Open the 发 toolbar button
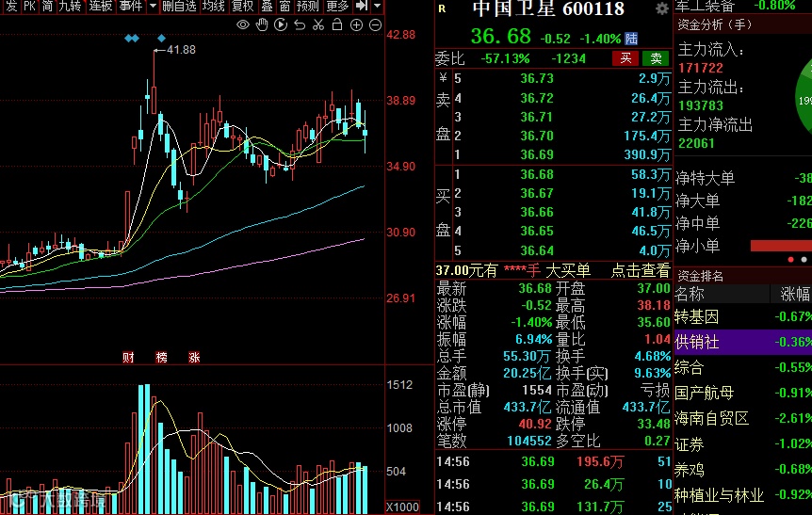This screenshot has height=515, width=812. pos(11,7)
